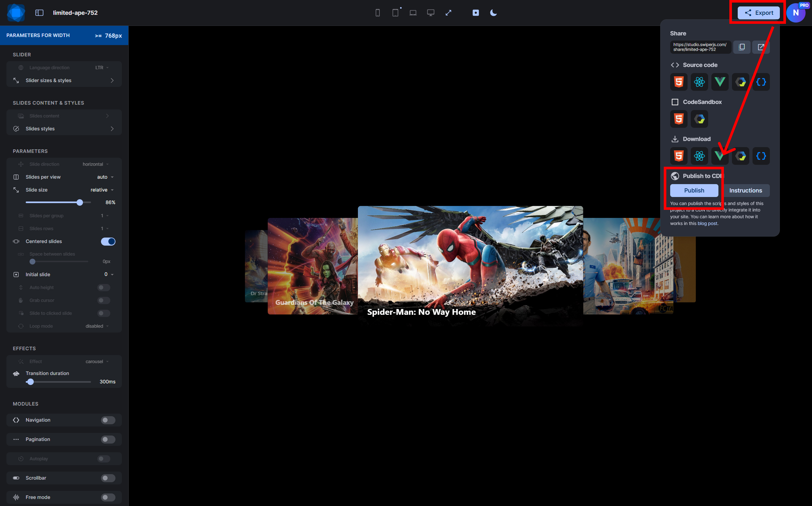
Task: Click the Dr Strange slide
Action: [x=256, y=266]
